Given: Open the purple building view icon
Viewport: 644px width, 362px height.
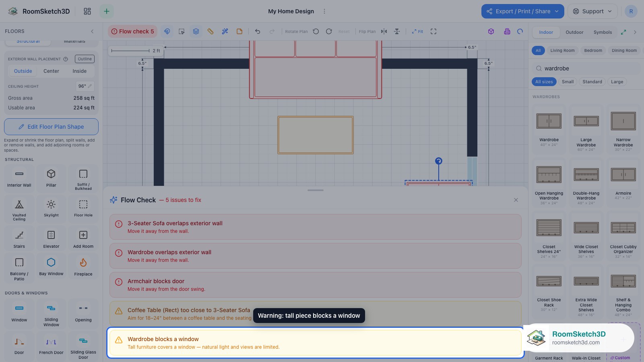Looking at the screenshot, I should tap(507, 31).
